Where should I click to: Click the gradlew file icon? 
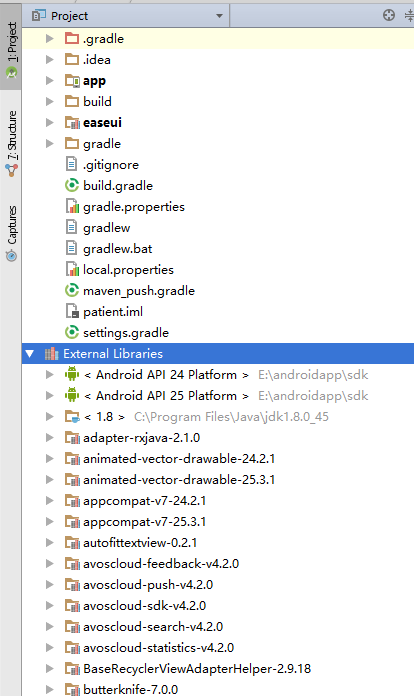pos(71,227)
